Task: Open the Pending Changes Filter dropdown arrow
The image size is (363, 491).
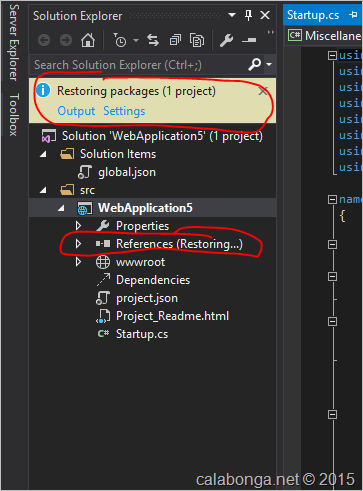Action: [136, 40]
